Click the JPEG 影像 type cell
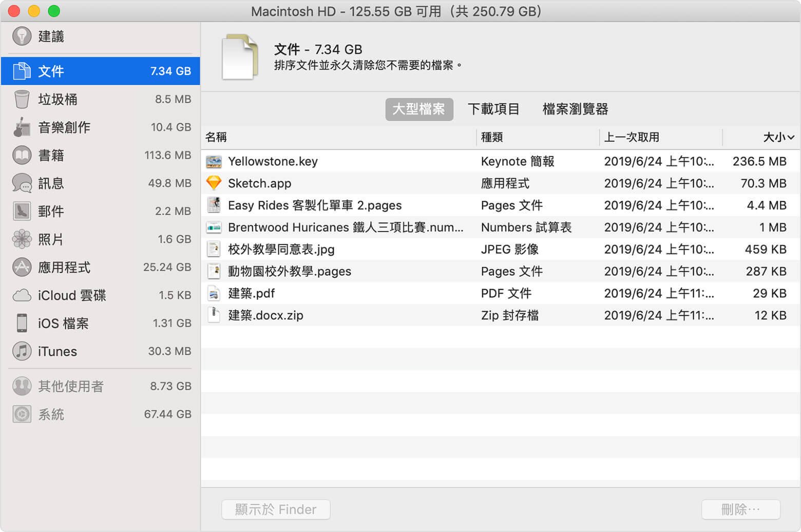 pyautogui.click(x=509, y=250)
